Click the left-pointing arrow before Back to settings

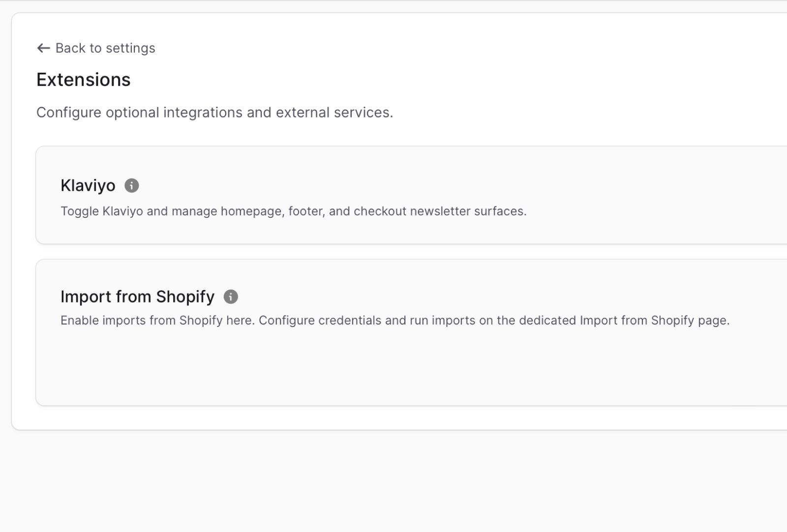pos(43,48)
